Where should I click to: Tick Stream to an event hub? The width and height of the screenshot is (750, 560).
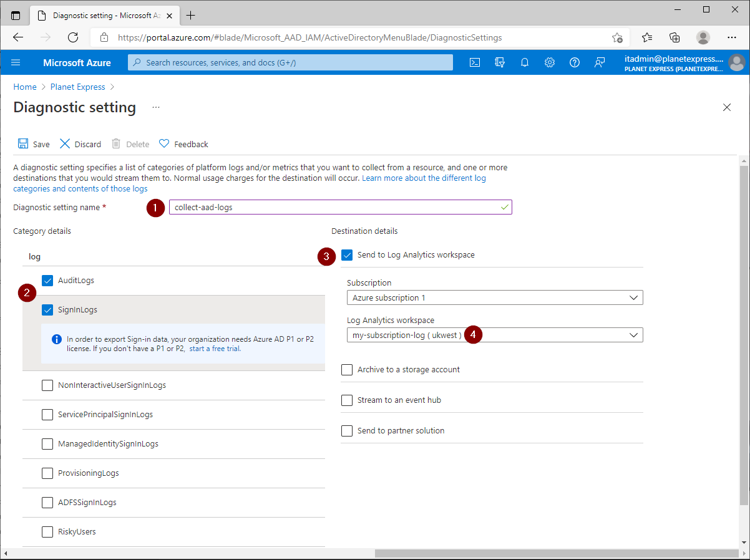(x=347, y=400)
